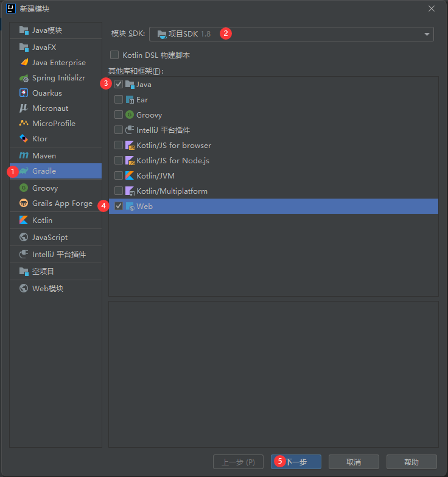Click the "Kotlin/Multiplatform" label in list
This screenshot has width=448, height=477.
tap(172, 191)
